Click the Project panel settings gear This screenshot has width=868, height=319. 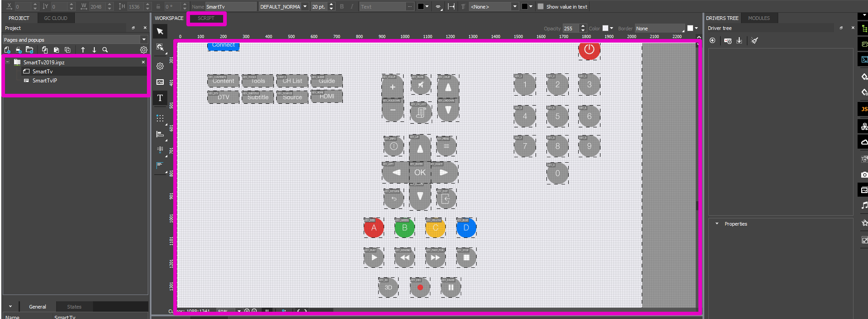point(143,50)
